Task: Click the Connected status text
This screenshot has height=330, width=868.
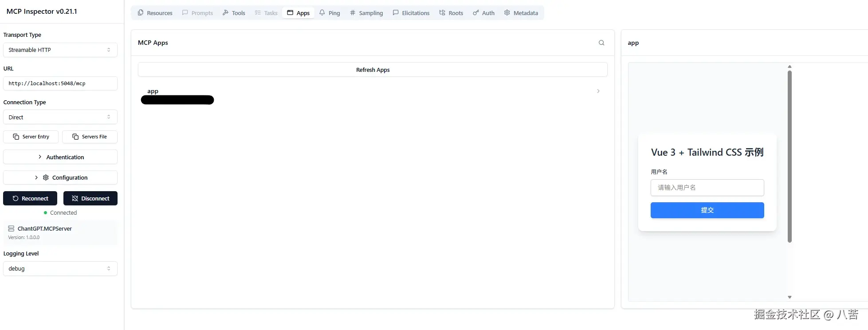Action: coord(63,213)
